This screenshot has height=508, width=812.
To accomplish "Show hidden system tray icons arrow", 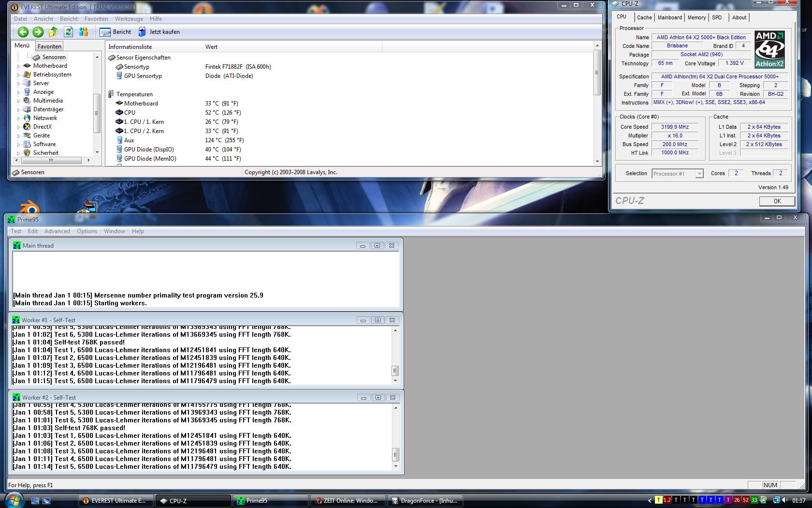I will (x=650, y=501).
